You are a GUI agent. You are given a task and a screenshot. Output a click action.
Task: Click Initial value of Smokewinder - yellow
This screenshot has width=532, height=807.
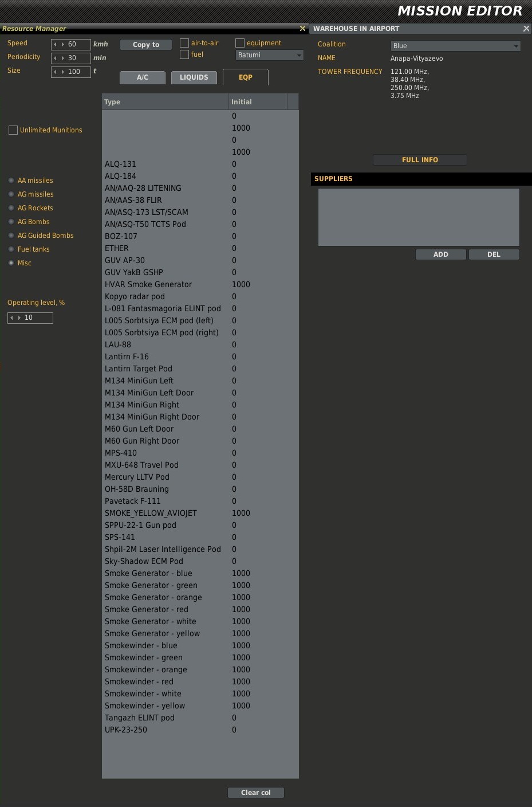[241, 706]
